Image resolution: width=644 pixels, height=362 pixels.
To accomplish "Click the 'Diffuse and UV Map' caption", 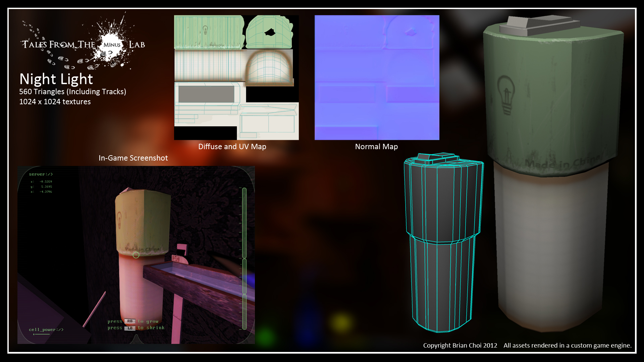I will (x=232, y=146).
